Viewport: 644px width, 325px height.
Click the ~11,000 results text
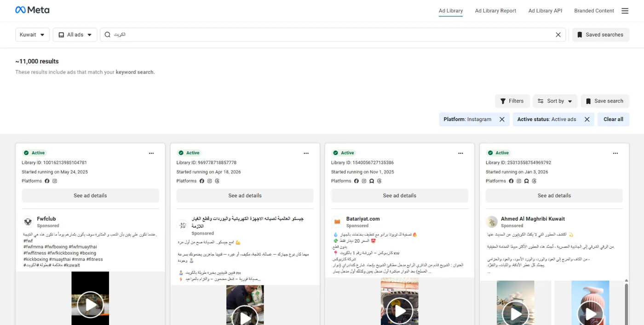37,61
